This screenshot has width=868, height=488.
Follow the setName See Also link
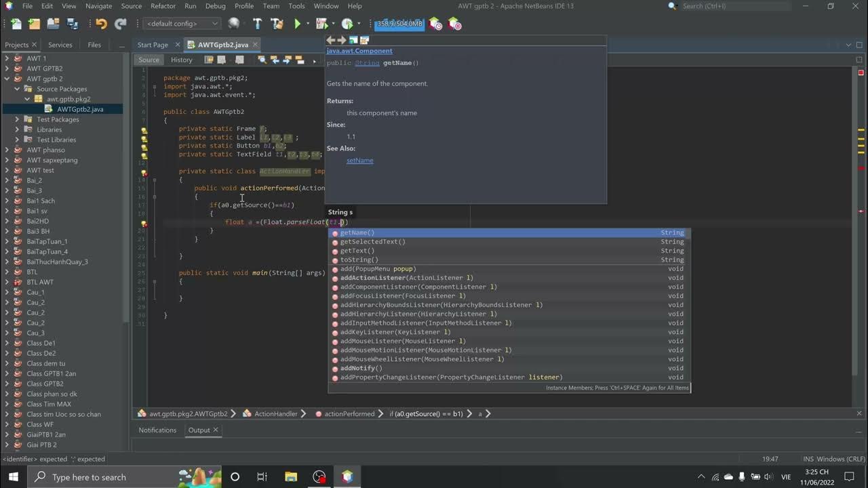[359, 161]
